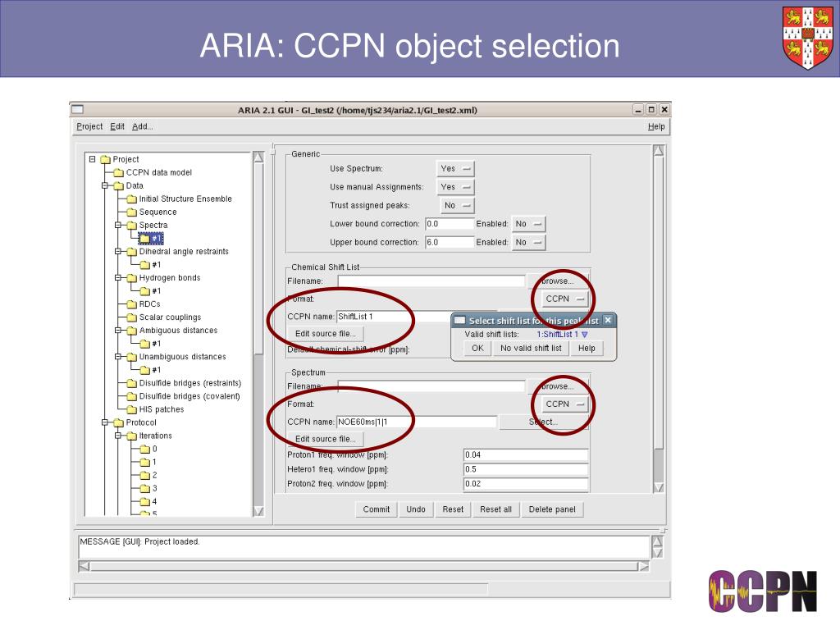Click the Delete panel button
Image resolution: width=840 pixels, height=630 pixels.
(552, 509)
